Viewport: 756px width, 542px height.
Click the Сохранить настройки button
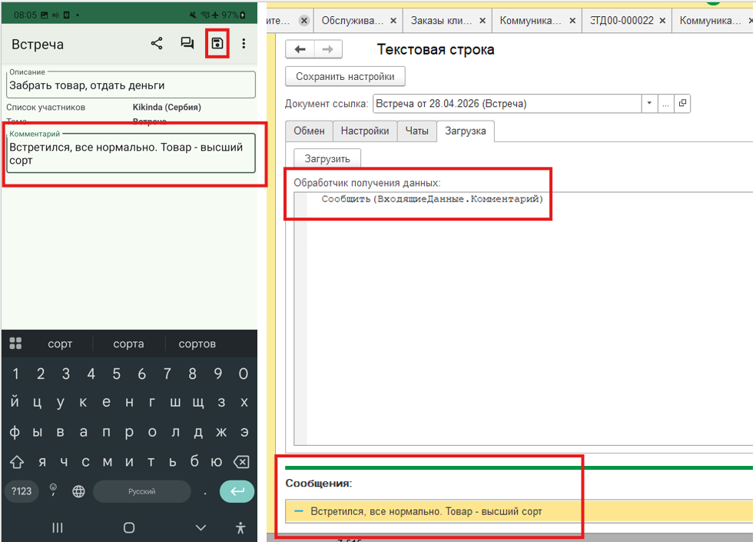(x=345, y=76)
